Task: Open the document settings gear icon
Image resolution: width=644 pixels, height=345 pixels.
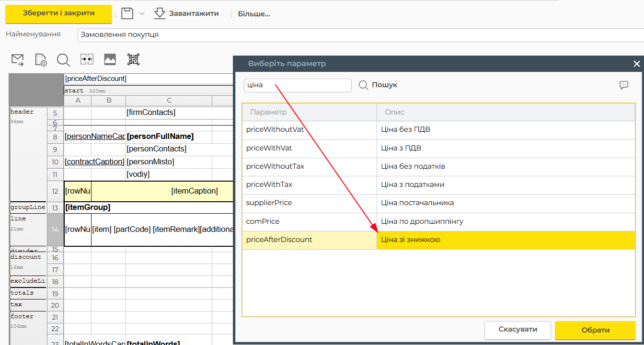Action: (41, 60)
